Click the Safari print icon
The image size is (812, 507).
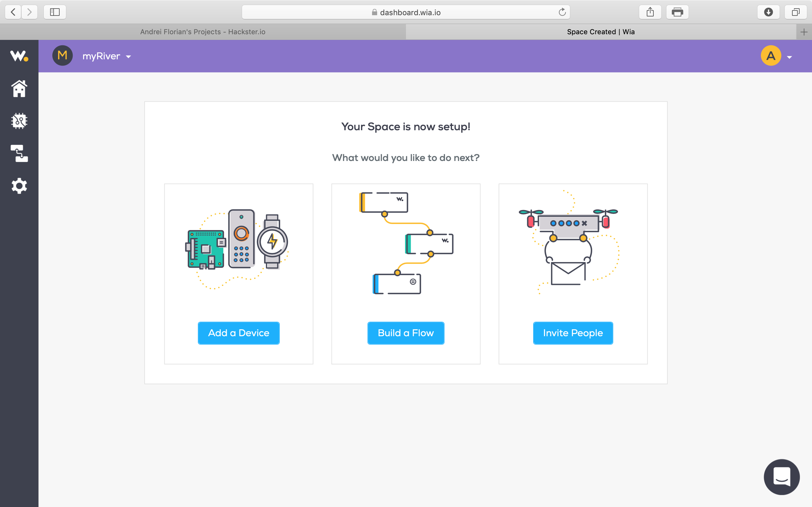[677, 12]
